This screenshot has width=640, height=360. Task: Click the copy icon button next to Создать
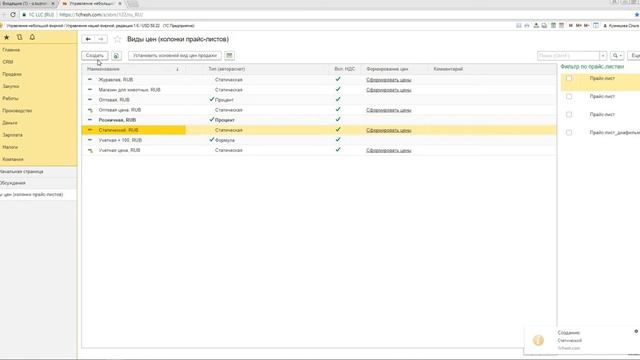click(116, 56)
